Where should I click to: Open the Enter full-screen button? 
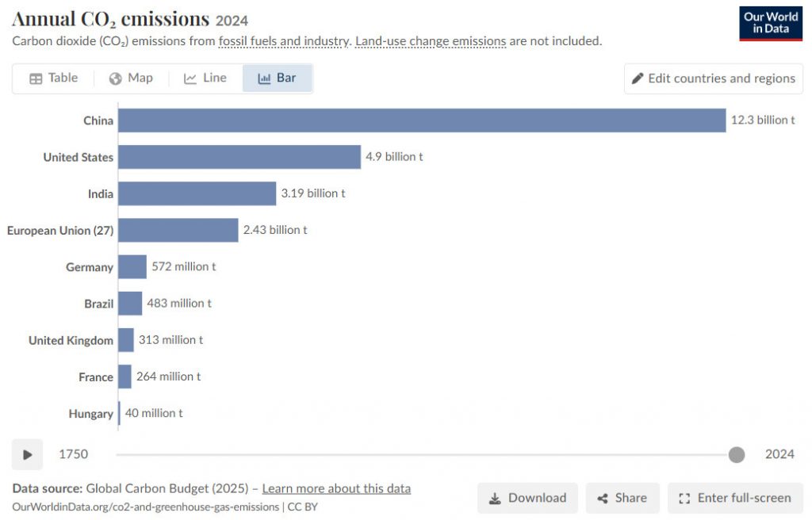[x=735, y=498]
